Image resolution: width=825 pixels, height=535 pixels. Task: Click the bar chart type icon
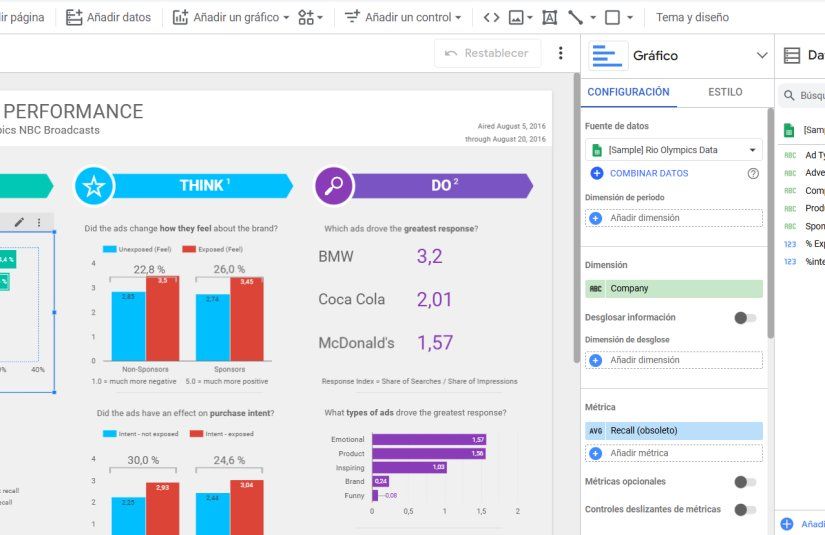click(x=607, y=56)
